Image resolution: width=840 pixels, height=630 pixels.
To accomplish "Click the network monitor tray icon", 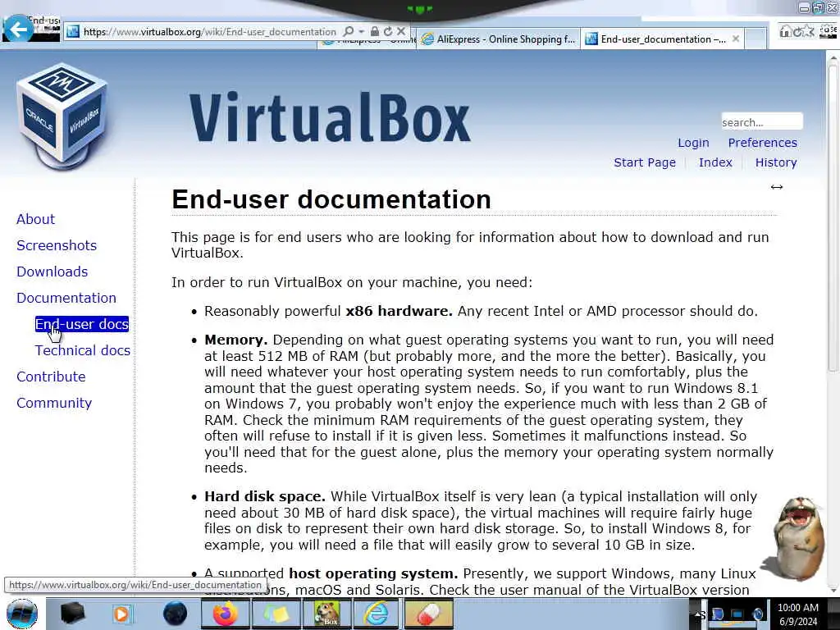I will click(737, 614).
